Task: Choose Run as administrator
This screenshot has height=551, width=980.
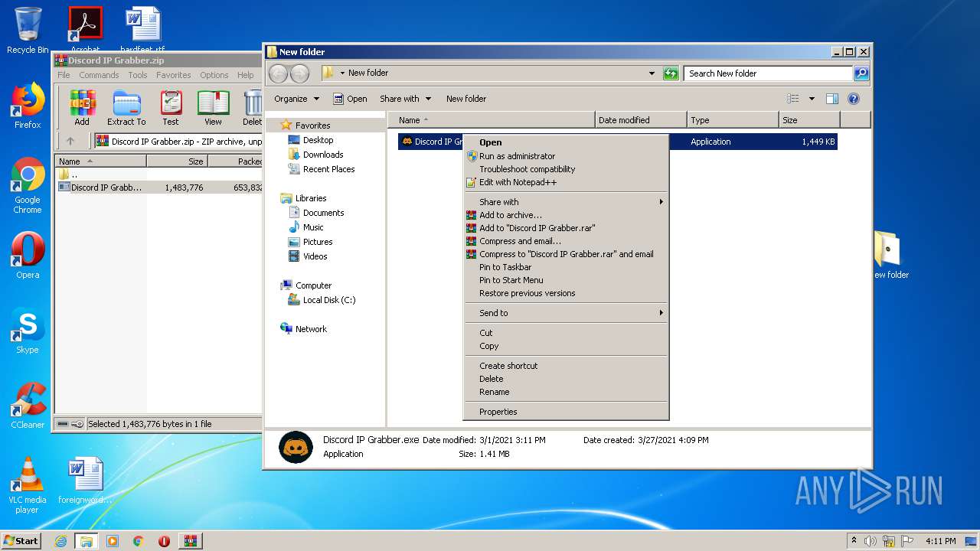Action: point(566,156)
